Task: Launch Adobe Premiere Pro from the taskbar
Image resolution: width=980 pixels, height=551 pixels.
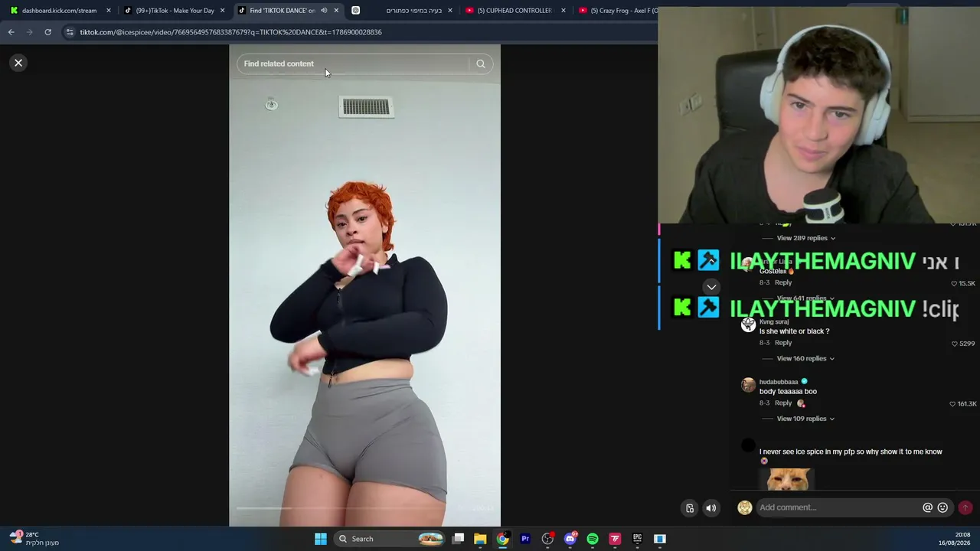Action: [x=525, y=539]
